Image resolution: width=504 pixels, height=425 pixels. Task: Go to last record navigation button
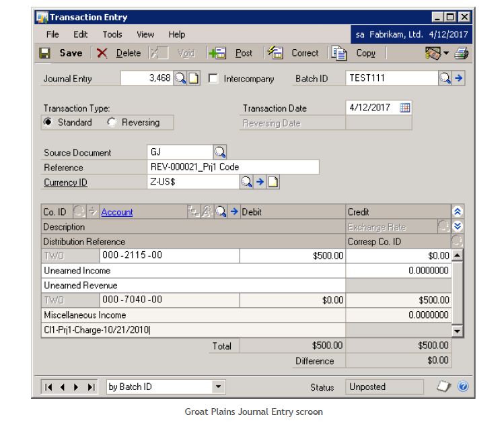point(91,387)
